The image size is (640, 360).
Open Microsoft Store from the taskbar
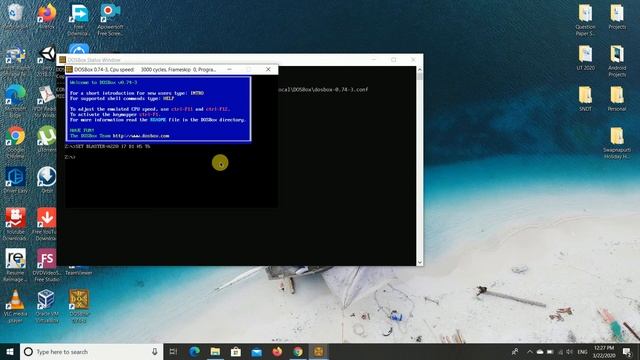click(x=236, y=351)
